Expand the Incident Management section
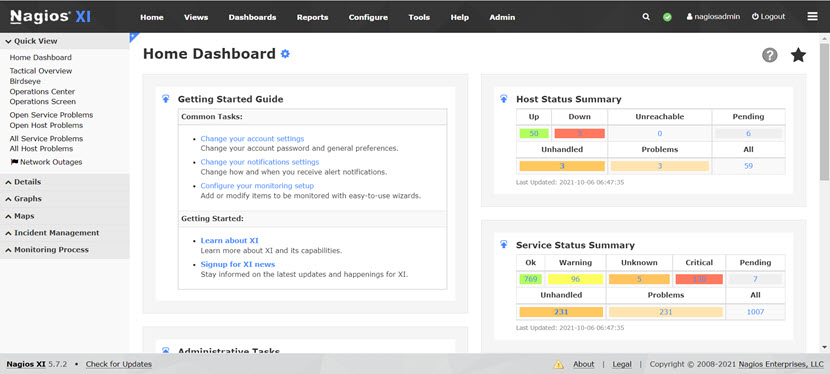This screenshot has height=374, width=830. point(65,233)
